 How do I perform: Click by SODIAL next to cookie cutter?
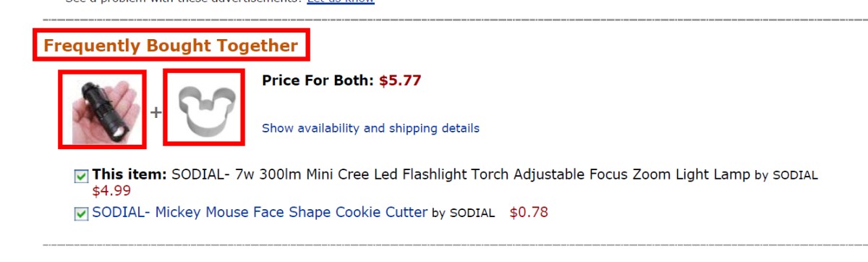463,213
